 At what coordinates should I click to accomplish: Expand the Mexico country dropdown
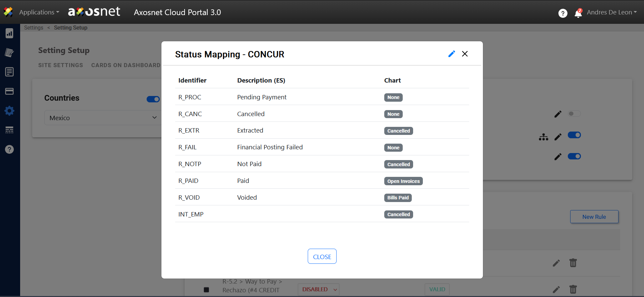coord(103,118)
